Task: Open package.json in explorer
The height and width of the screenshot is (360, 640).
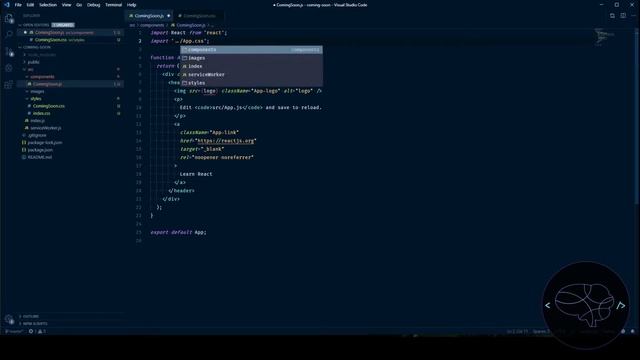Action: click(x=40, y=150)
